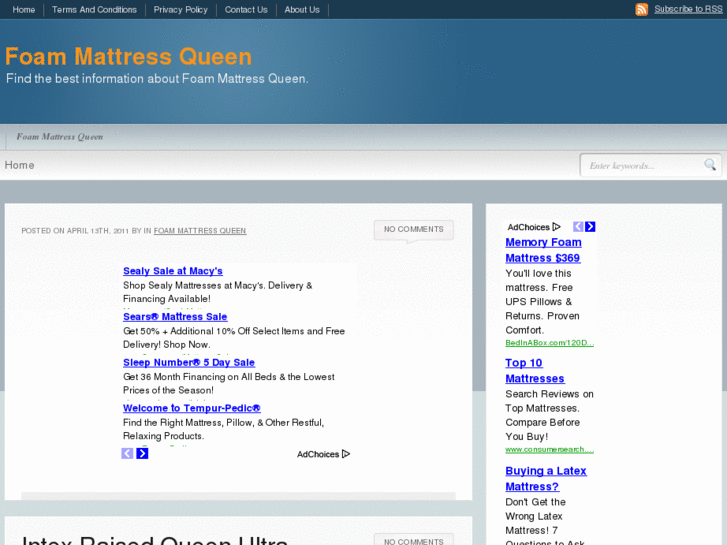The image size is (727, 545).
Task: Click the Posted on April 13th date text
Action: click(x=75, y=231)
